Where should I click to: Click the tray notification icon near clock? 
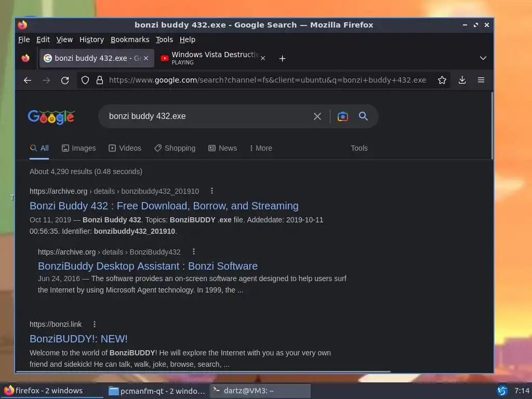[502, 391]
